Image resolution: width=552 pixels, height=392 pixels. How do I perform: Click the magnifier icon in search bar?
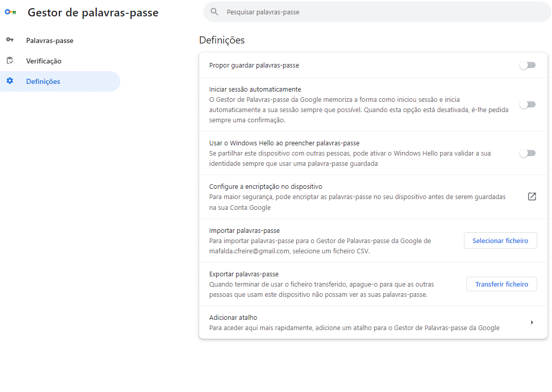tap(214, 12)
